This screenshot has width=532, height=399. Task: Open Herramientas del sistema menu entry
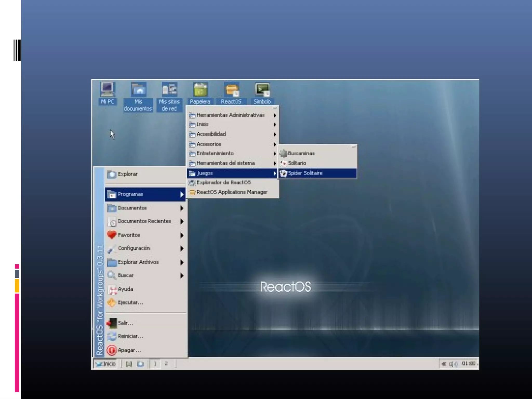tap(233, 163)
